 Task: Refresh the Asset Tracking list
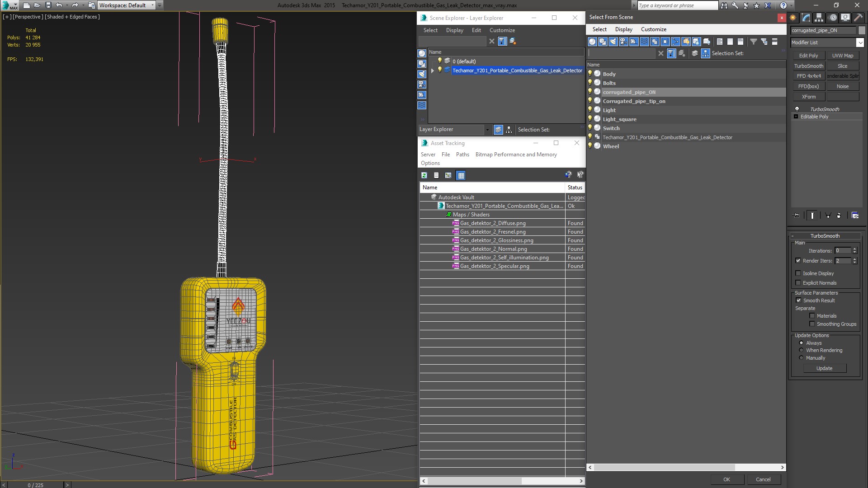424,175
